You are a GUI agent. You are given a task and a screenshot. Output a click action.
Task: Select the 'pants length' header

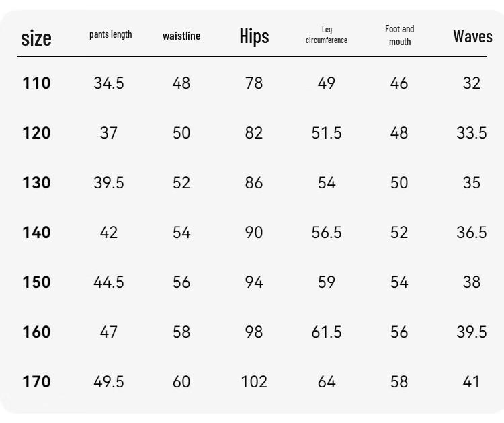point(111,34)
